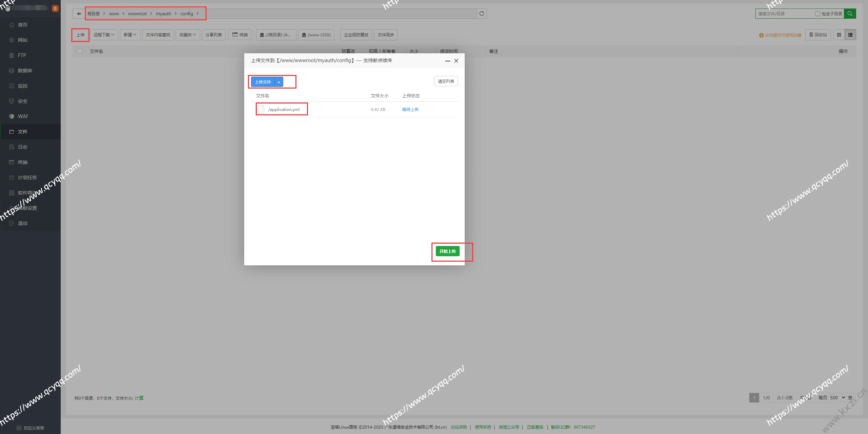This screenshot has width=868, height=434.
Task: Click the clear list button
Action: [446, 81]
